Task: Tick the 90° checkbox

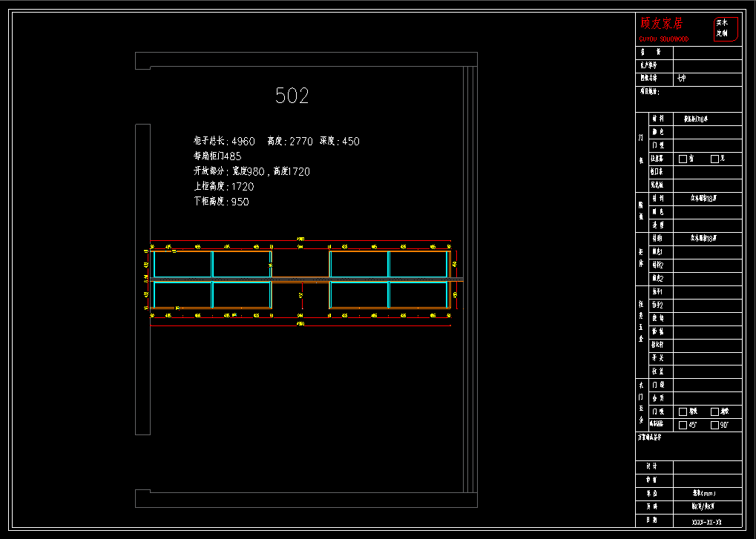Action: (x=715, y=425)
